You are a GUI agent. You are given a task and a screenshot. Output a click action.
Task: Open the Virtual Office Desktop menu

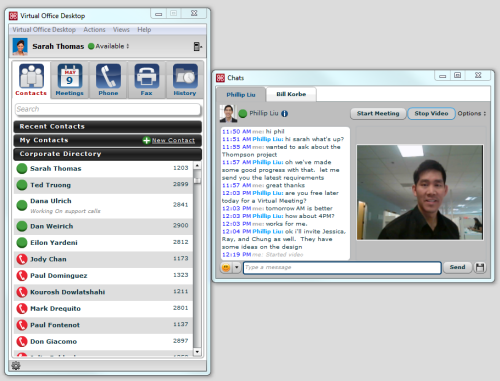click(x=44, y=30)
